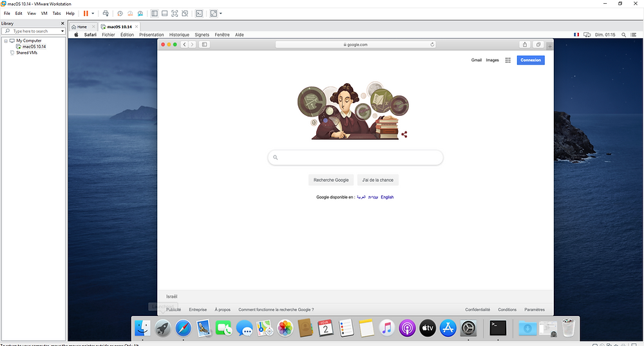Click J'ai de la chance button
The image size is (644, 346).
point(377,180)
